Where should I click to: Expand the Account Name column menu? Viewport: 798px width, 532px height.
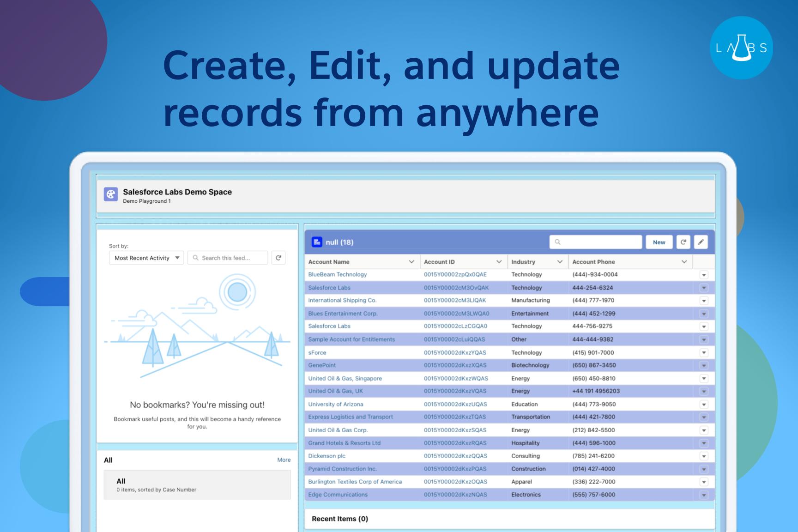[x=411, y=262]
